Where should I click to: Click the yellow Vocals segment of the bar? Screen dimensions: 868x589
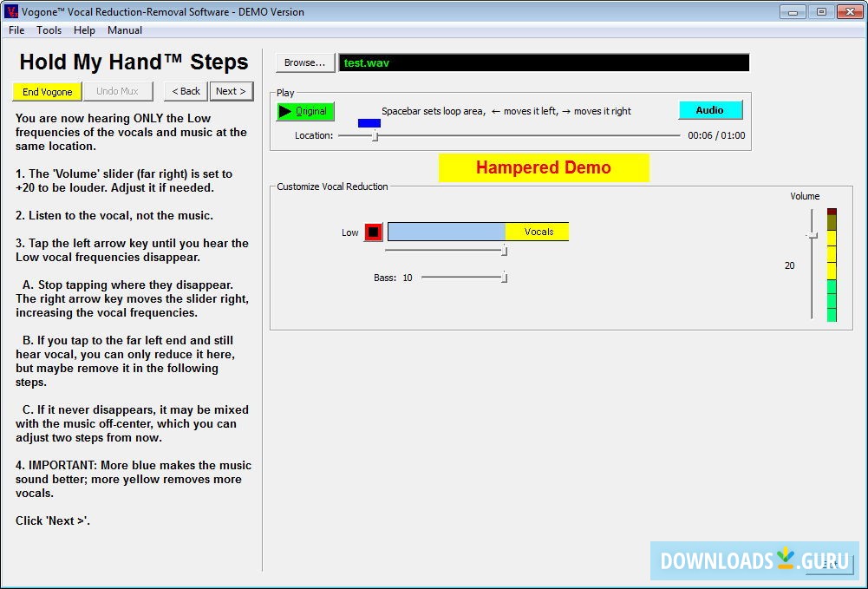point(538,232)
